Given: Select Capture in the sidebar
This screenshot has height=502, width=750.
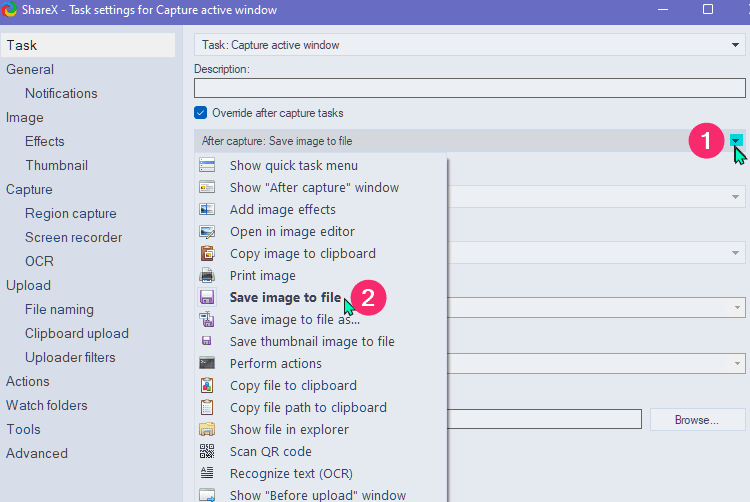Looking at the screenshot, I should (x=29, y=189).
